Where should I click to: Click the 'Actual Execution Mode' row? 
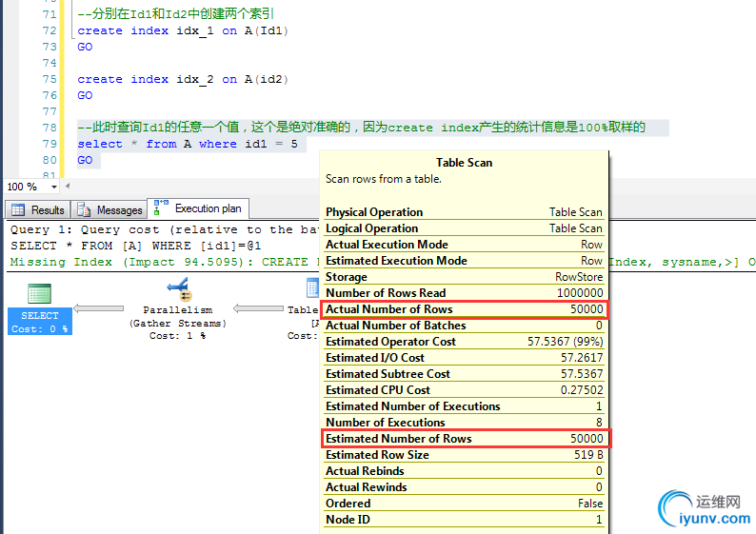(x=464, y=245)
